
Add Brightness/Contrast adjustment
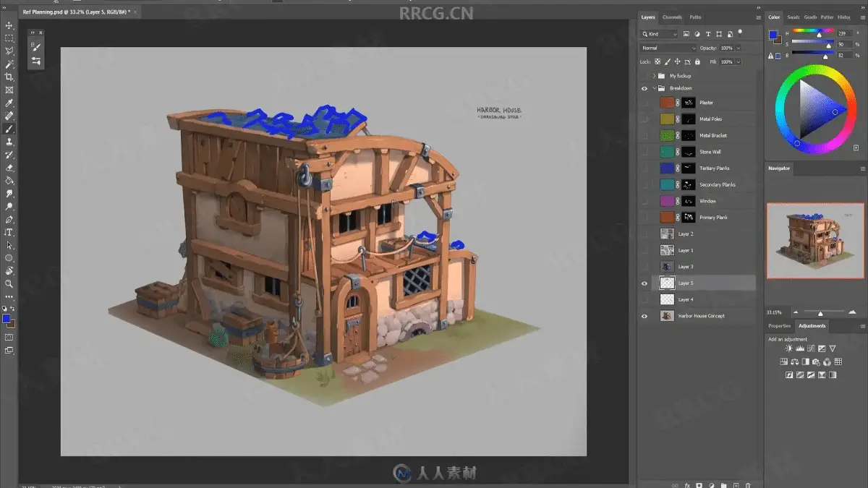[789, 348]
